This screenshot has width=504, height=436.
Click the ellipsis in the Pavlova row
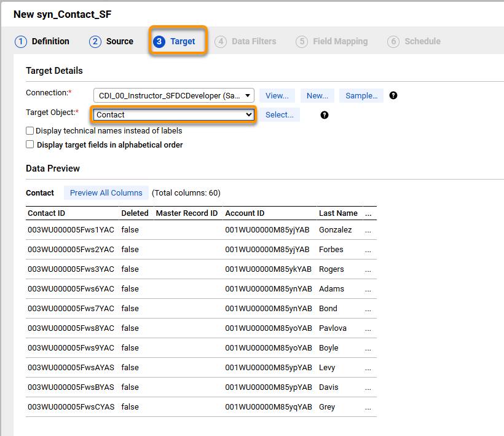tap(368, 329)
